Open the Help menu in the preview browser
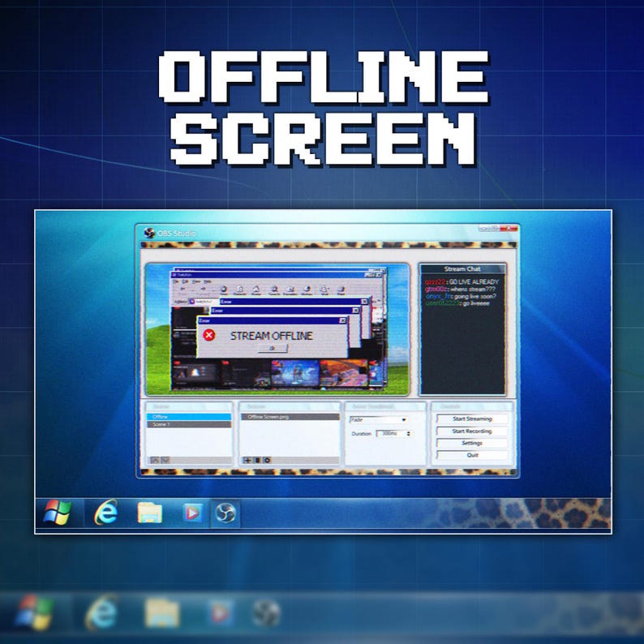This screenshot has width=644, height=644. pyautogui.click(x=208, y=281)
